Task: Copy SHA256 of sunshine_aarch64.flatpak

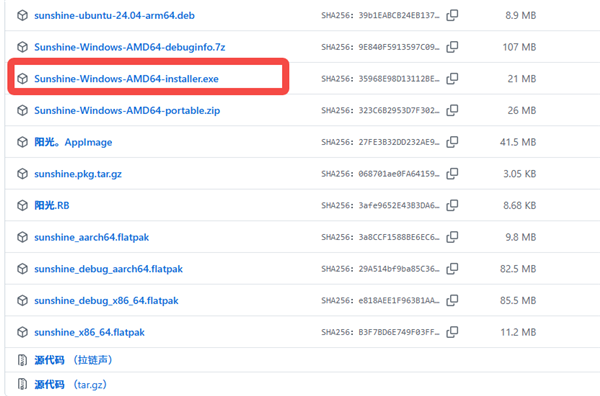Action: (452, 237)
